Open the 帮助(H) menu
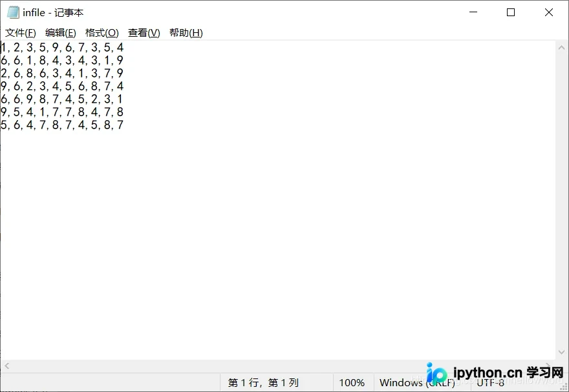This screenshot has height=392, width=569. [186, 33]
